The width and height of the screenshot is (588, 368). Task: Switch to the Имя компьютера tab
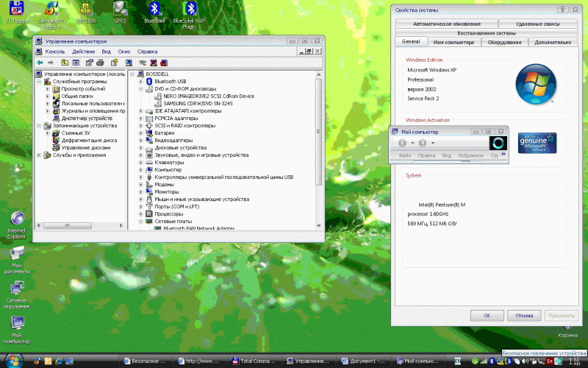pos(453,43)
